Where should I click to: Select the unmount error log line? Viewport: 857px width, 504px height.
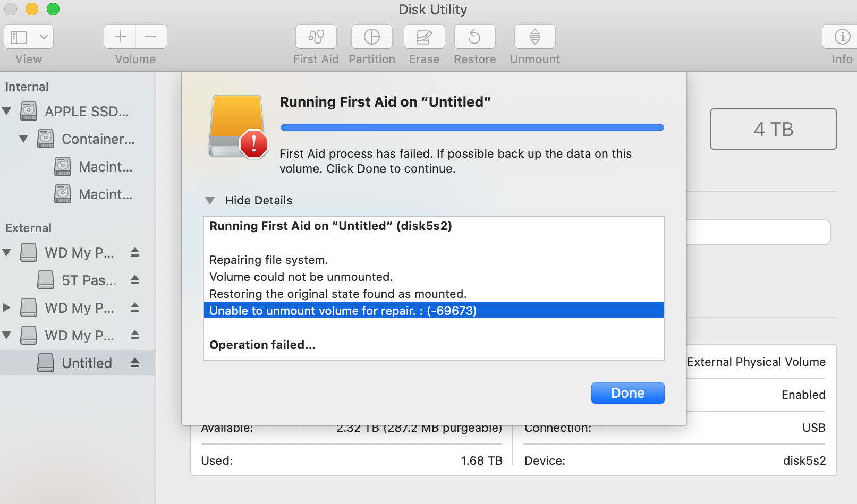point(434,311)
